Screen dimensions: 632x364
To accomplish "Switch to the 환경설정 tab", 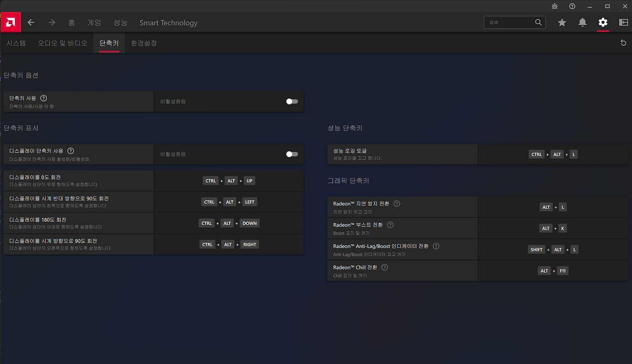I will (x=144, y=43).
